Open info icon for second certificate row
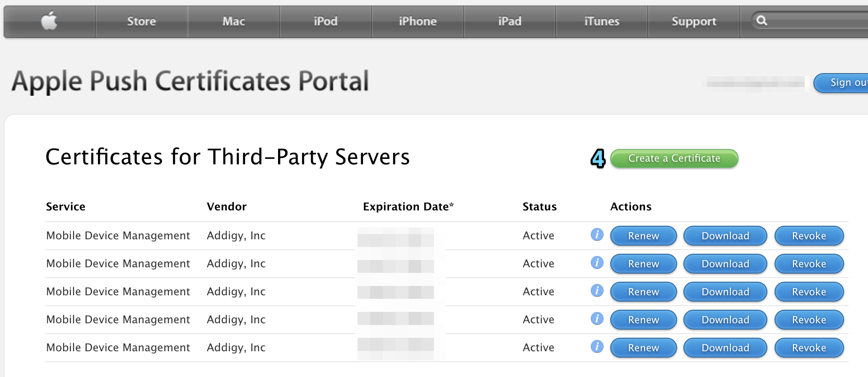Image resolution: width=868 pixels, height=377 pixels. tap(597, 263)
